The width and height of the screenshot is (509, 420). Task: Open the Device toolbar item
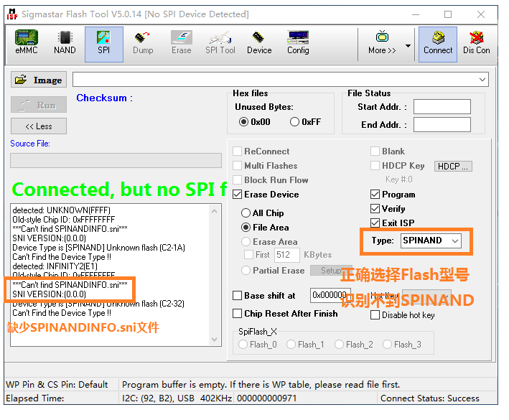point(259,44)
